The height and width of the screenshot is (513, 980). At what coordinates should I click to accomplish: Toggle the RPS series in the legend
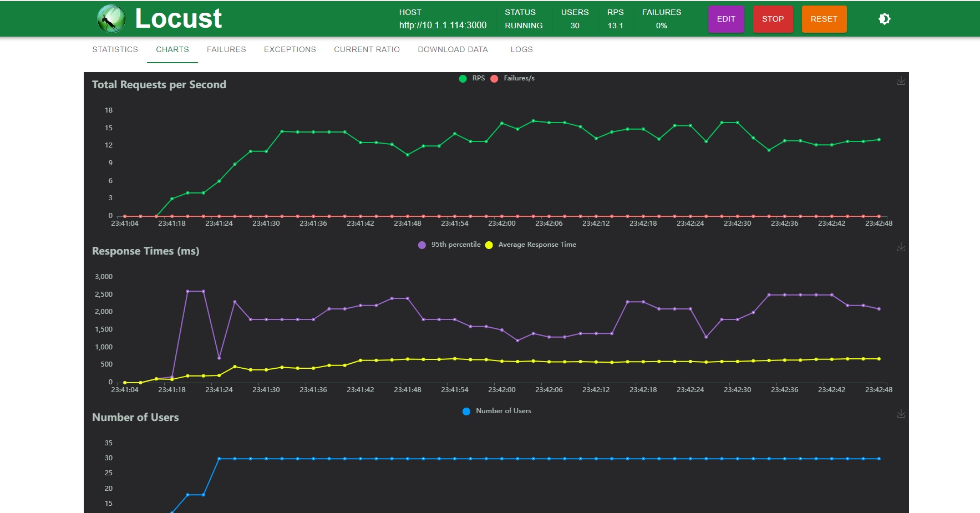coord(472,78)
